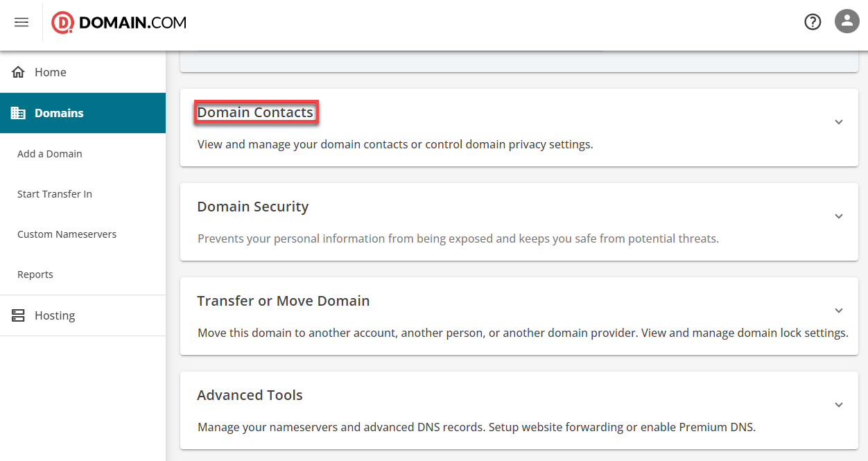Expand the Transfer or Move Domain chevron
The image size is (868, 461).
pyautogui.click(x=839, y=311)
